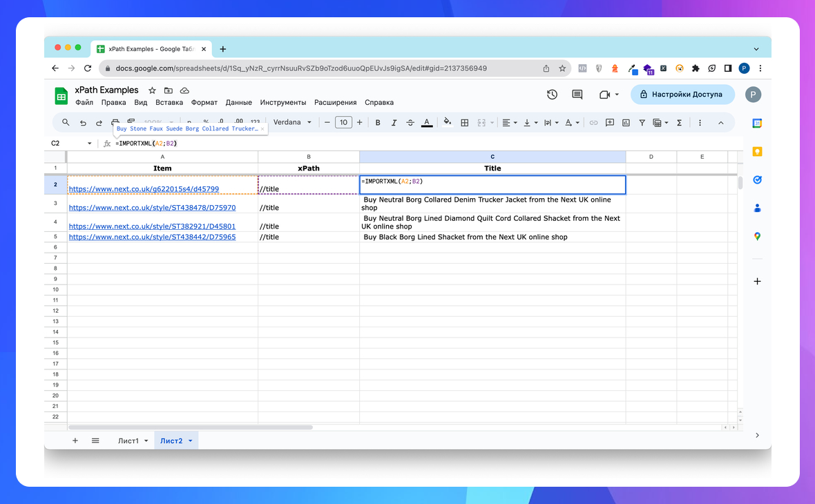The image size is (815, 504).
Task: Insert a chart using toolbar icon
Action: pos(626,123)
